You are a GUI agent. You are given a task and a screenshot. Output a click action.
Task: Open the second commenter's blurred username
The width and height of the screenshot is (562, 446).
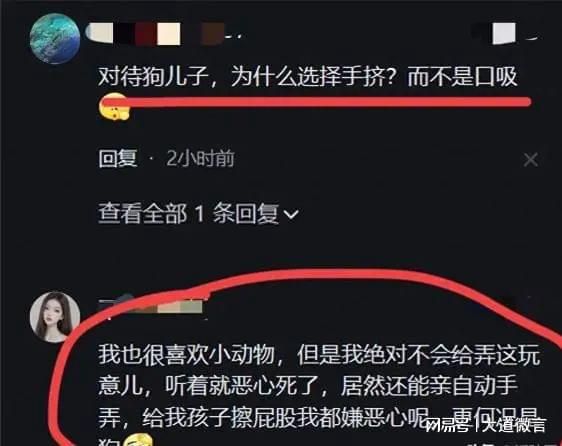click(x=152, y=307)
